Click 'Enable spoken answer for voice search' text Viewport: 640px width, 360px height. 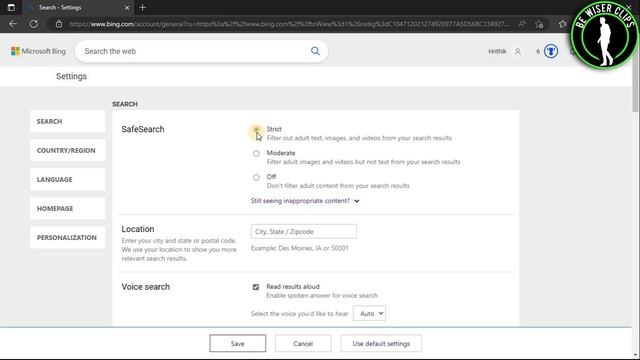pyautogui.click(x=322, y=296)
